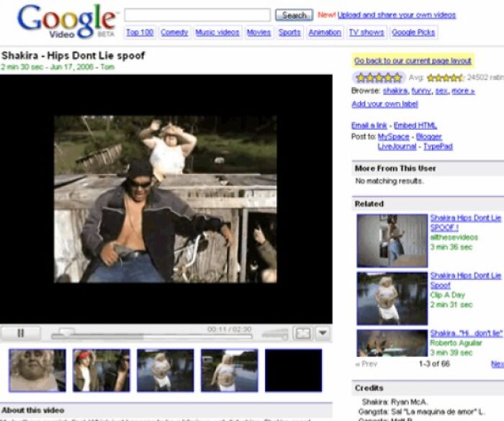Jump to second scene thumbnail with red cap

click(102, 370)
